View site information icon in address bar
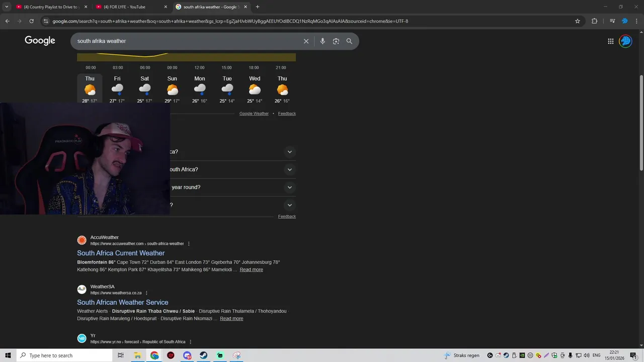Image resolution: width=644 pixels, height=362 pixels. click(x=46, y=21)
